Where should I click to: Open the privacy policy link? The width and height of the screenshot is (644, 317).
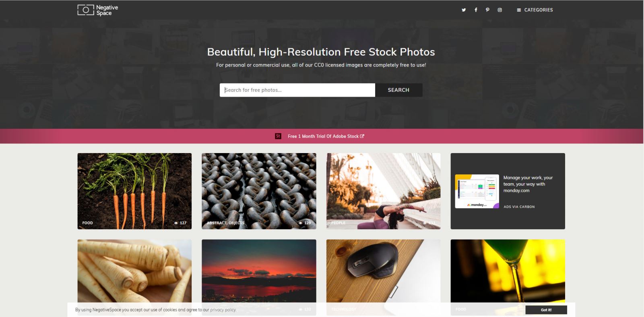(223, 310)
